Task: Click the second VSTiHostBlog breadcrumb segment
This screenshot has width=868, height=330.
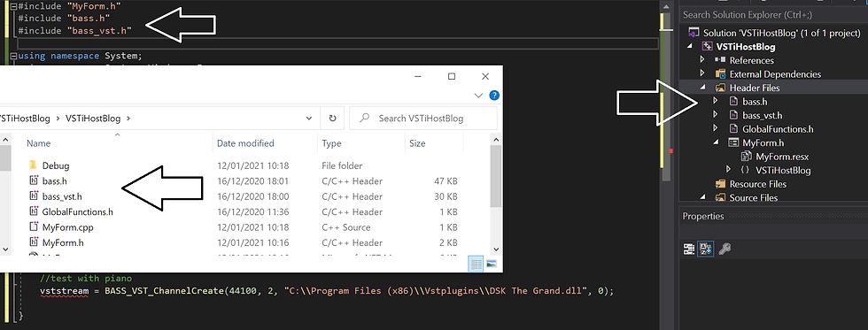Action: 93,119
